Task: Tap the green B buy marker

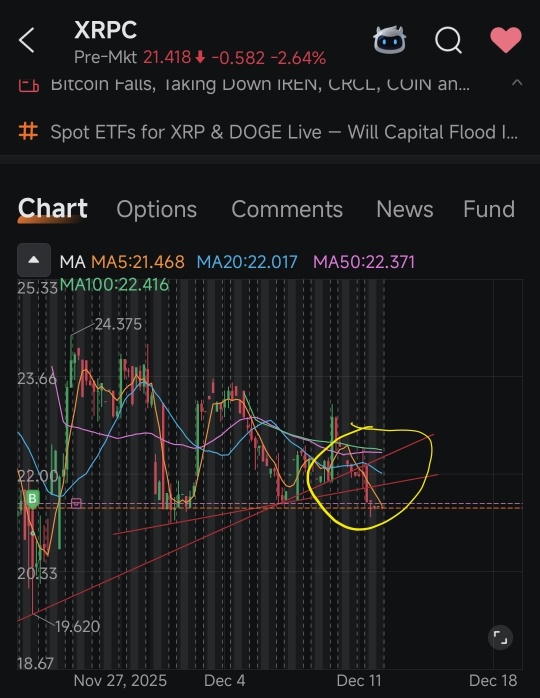Action: pos(32,499)
